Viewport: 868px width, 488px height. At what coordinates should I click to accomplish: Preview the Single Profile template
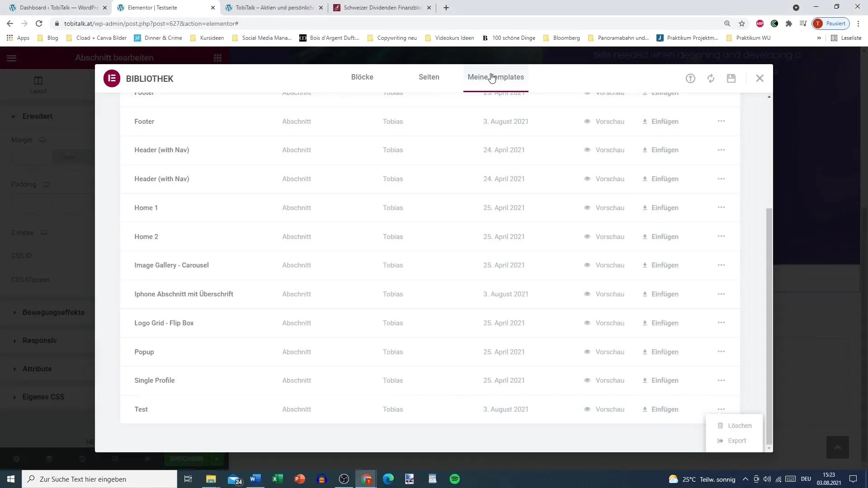(604, 380)
